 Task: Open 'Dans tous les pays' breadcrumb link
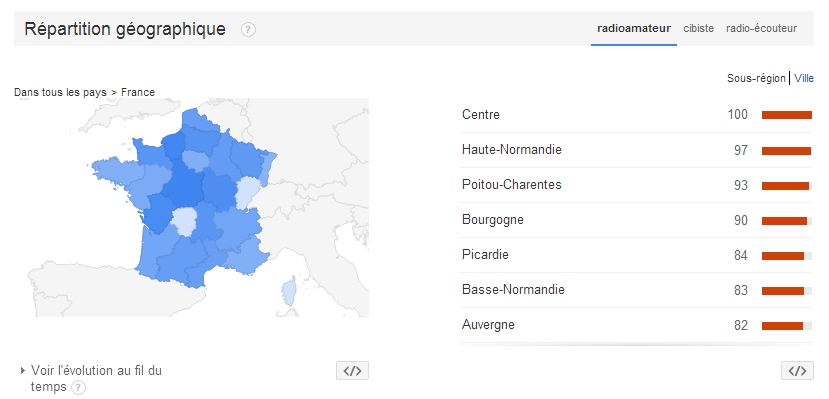60,92
